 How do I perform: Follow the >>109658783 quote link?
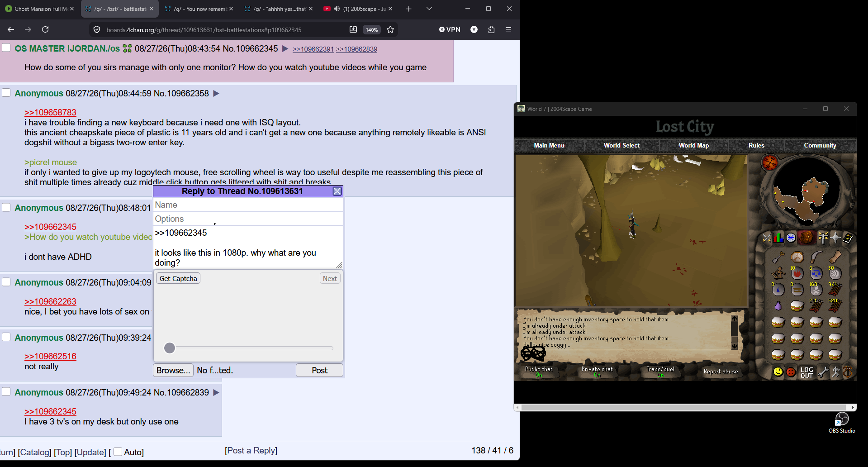pos(50,112)
